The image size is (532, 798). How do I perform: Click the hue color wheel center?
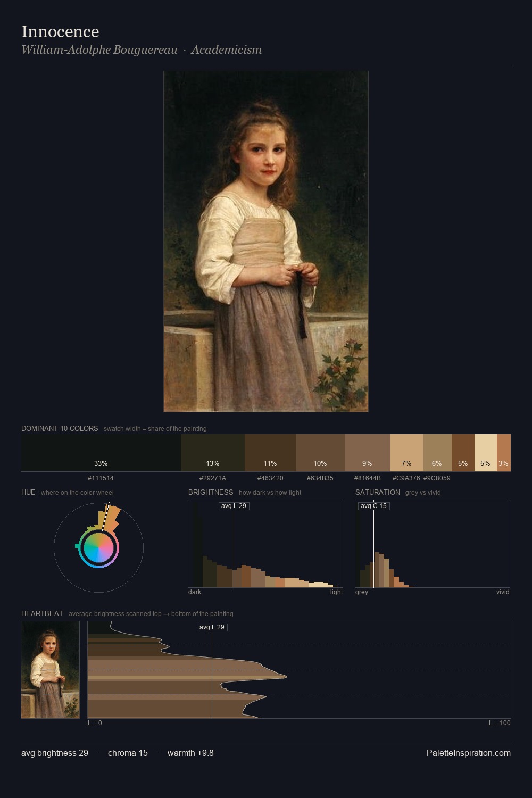[98, 547]
